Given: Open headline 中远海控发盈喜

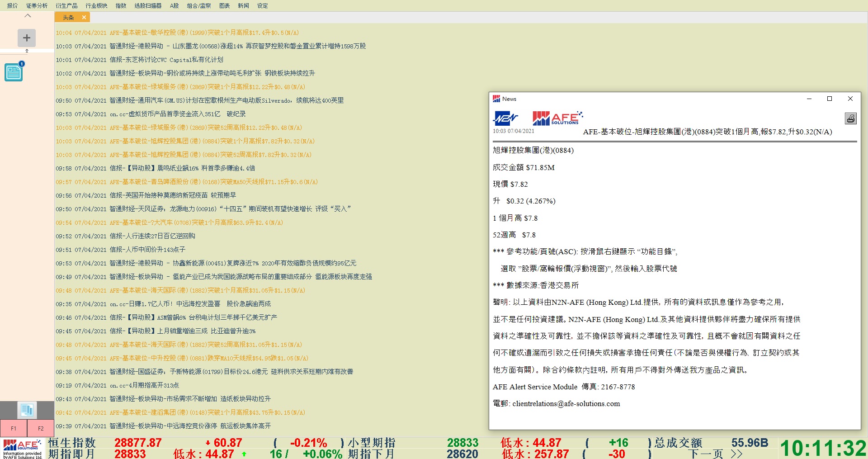Looking at the screenshot, I should coord(163,304).
